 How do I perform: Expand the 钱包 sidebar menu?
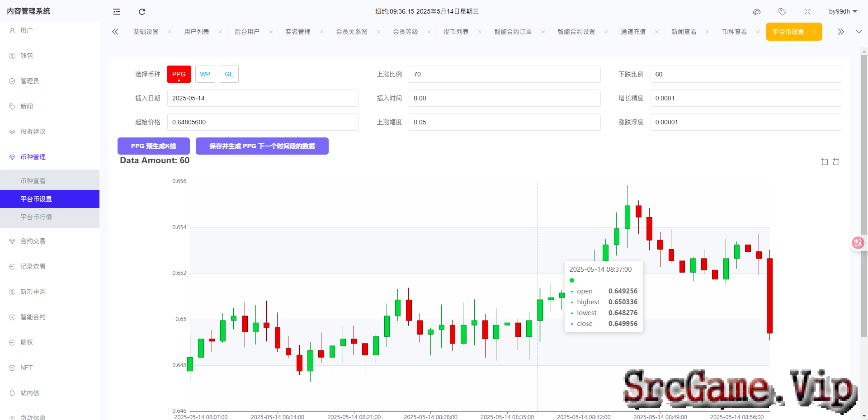pos(50,56)
